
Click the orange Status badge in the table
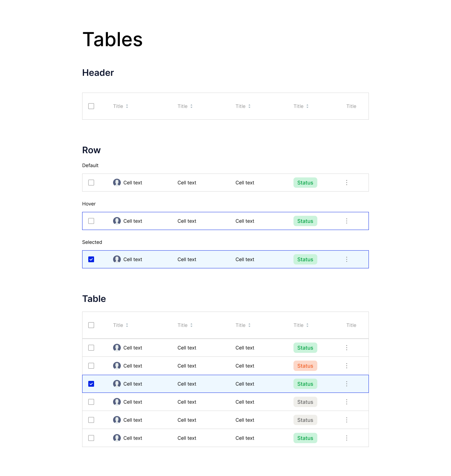point(305,366)
